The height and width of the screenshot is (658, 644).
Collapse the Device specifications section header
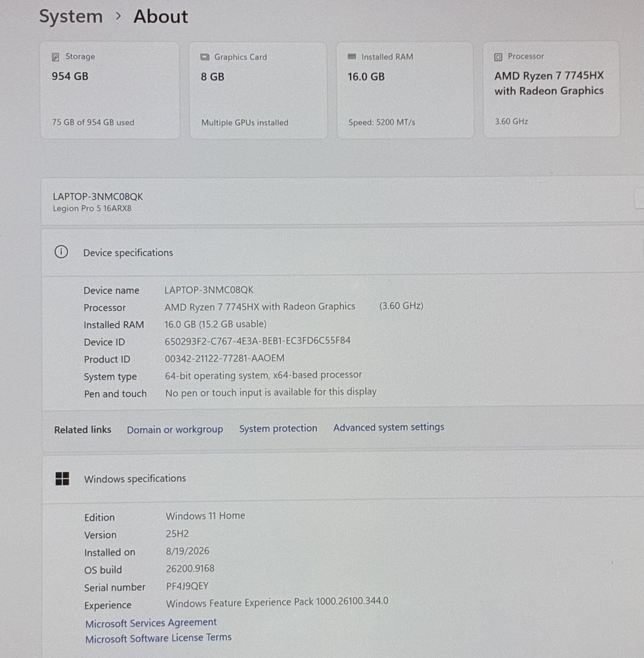click(x=343, y=252)
